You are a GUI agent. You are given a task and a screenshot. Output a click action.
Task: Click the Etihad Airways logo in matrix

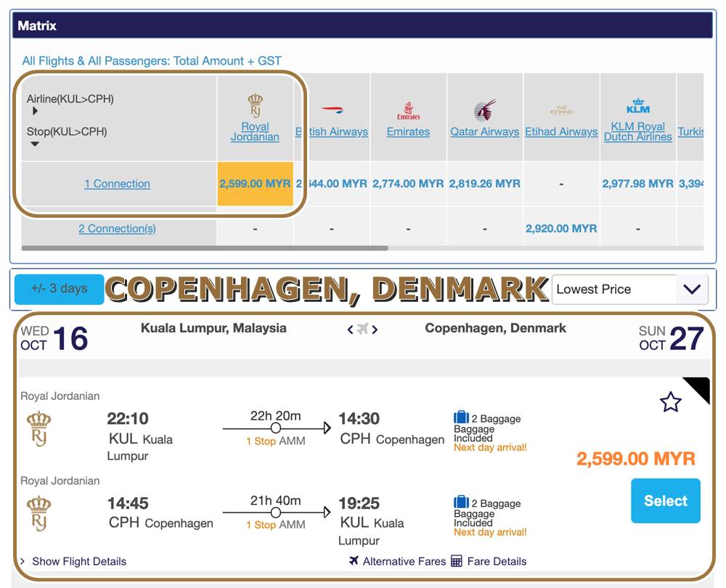(x=561, y=110)
